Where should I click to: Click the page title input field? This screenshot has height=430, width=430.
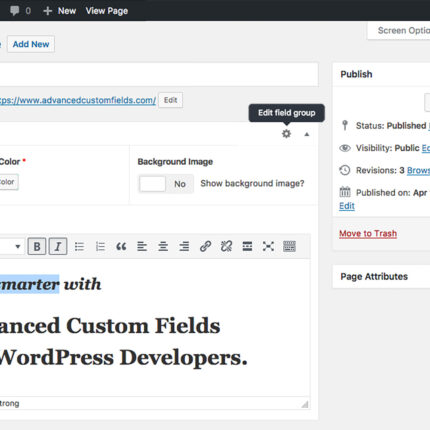point(159,74)
